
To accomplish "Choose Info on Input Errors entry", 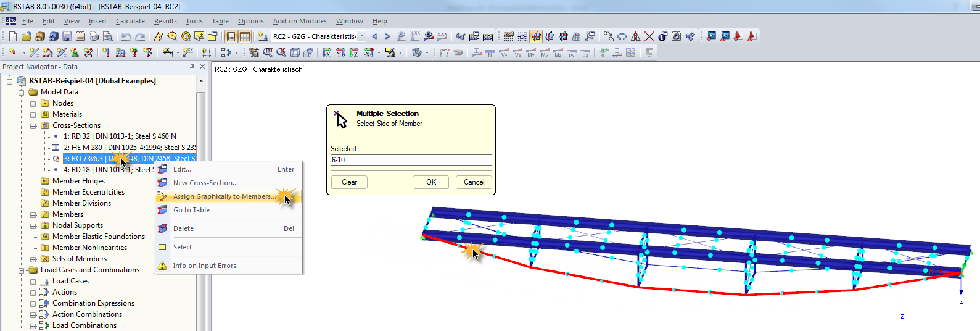I will click(x=228, y=266).
